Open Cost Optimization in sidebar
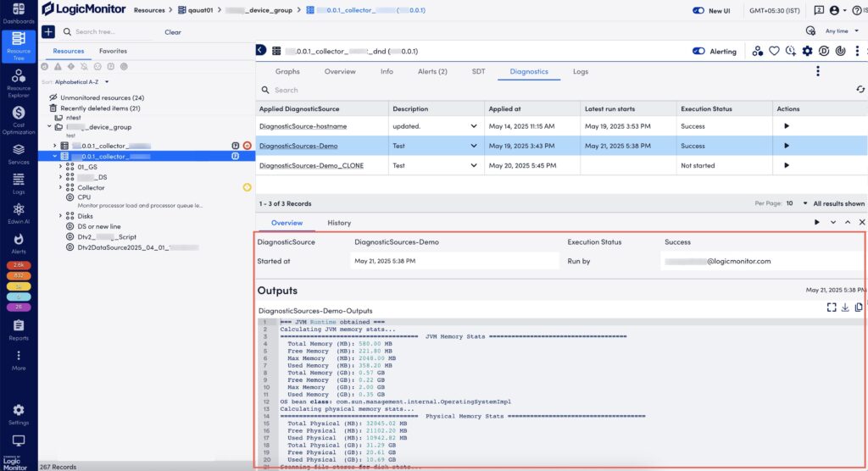Screen dimensions: 868x471 click(19, 119)
